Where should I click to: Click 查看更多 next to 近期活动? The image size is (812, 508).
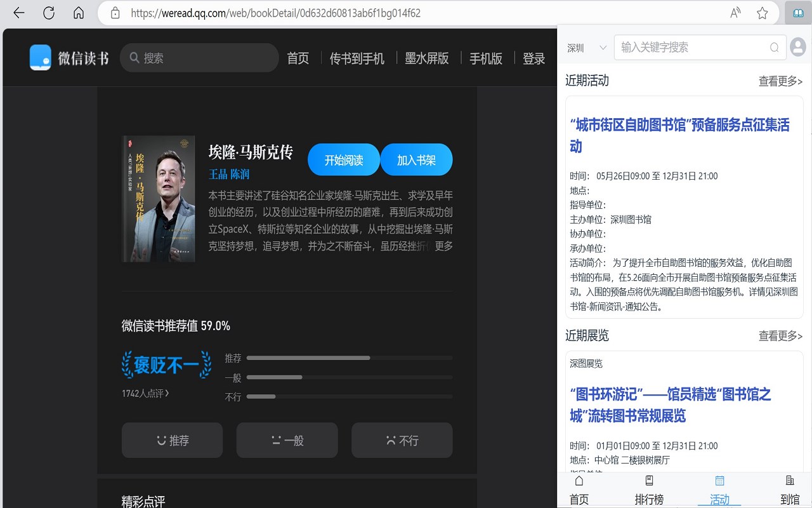(780, 81)
